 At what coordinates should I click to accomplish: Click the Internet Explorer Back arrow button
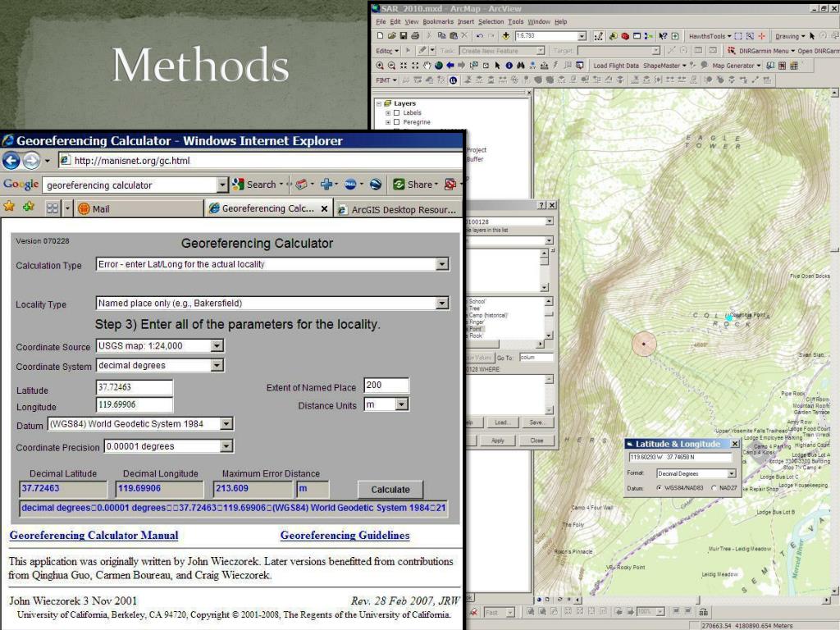tap(11, 160)
